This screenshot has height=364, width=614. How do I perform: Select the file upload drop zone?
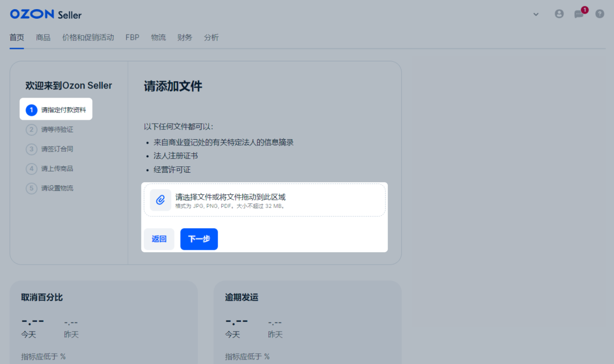click(x=265, y=200)
